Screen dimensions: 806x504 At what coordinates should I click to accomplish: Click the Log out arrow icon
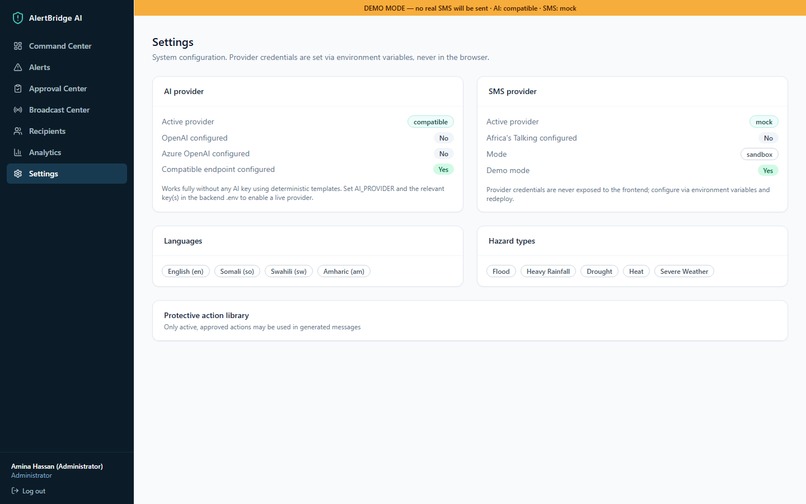point(15,491)
